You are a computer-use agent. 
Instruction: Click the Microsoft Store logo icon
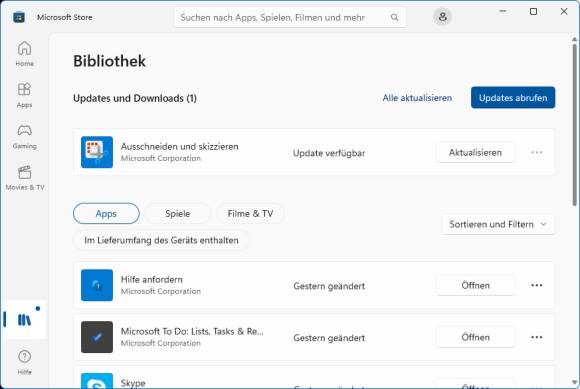pos(19,17)
